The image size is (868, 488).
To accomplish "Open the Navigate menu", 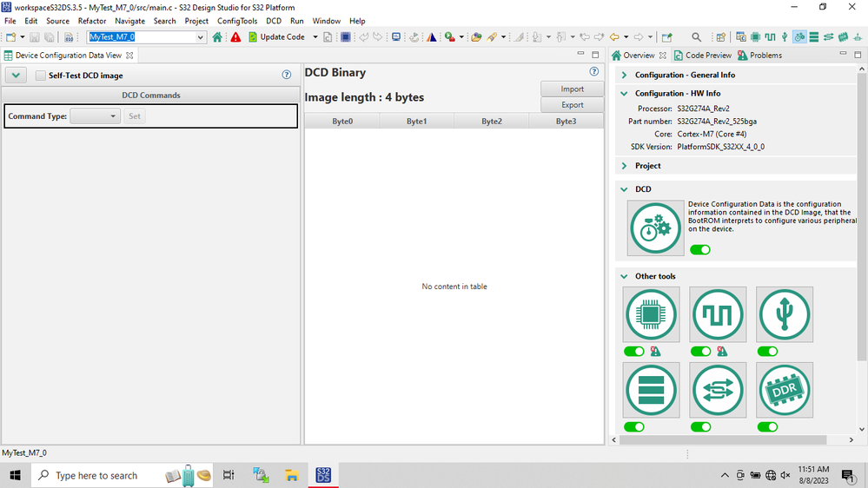I will click(130, 21).
